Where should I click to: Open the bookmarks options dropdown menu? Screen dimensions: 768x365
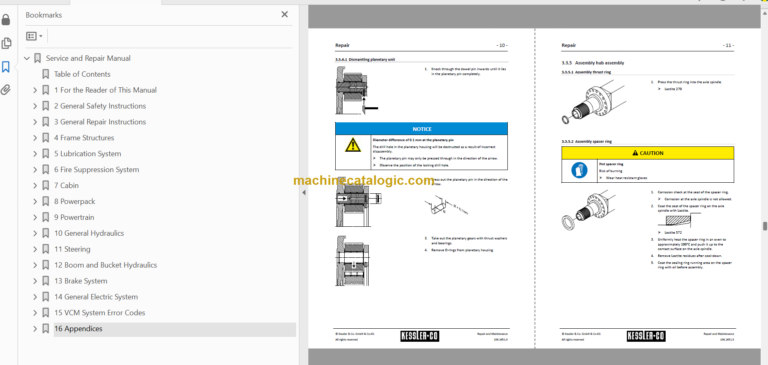coord(34,36)
